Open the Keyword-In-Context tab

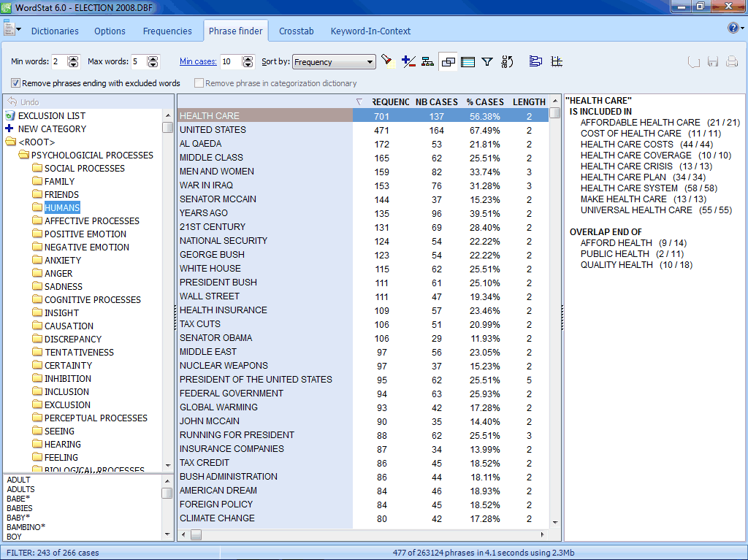coord(370,31)
